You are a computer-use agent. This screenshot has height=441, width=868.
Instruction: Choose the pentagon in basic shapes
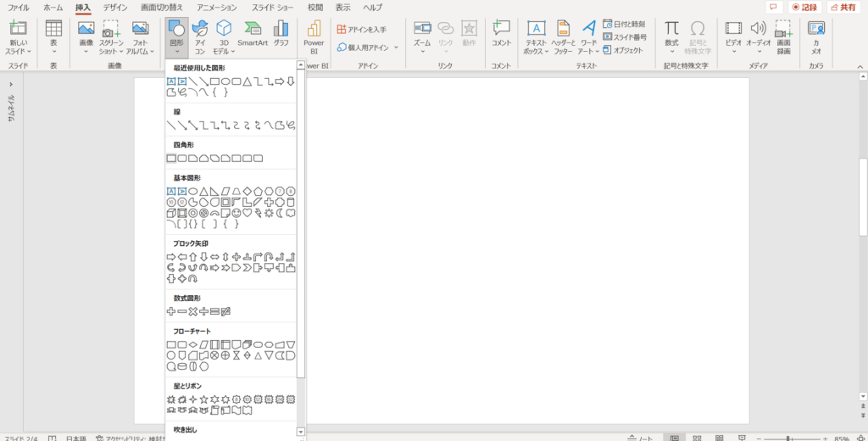258,191
